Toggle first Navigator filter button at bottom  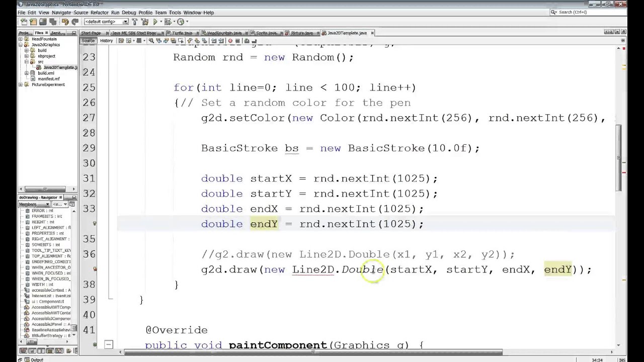[23, 350]
